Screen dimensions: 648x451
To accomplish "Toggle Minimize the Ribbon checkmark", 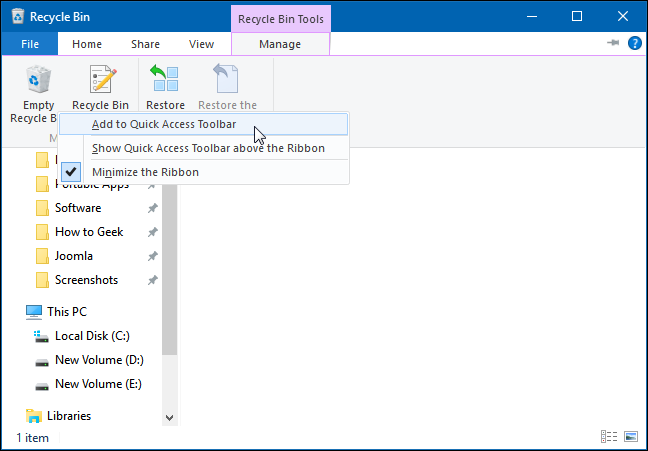I will (71, 172).
